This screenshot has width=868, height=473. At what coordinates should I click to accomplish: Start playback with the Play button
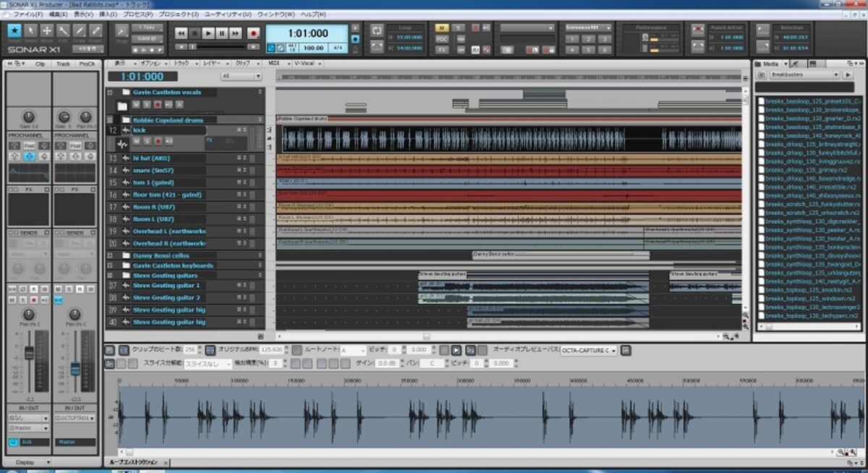coord(208,33)
